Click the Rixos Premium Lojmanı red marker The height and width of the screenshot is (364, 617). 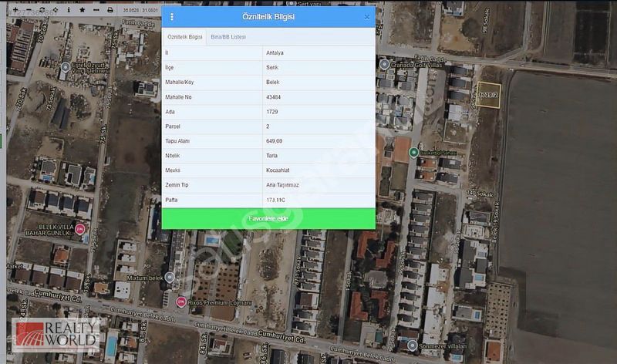(180, 302)
